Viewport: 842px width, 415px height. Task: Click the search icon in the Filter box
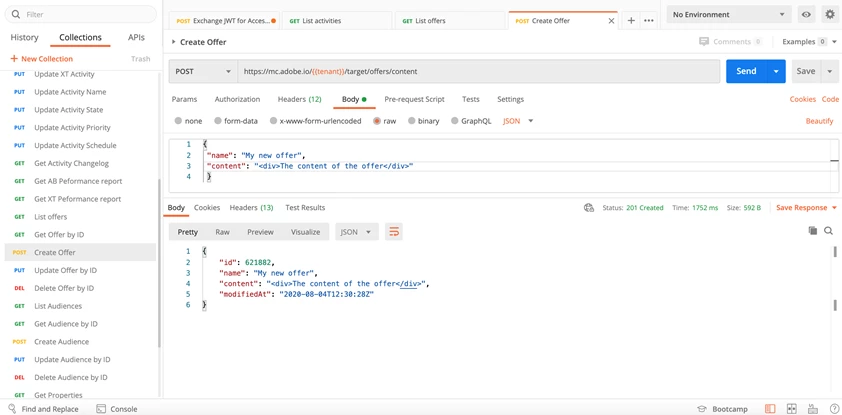(16, 14)
